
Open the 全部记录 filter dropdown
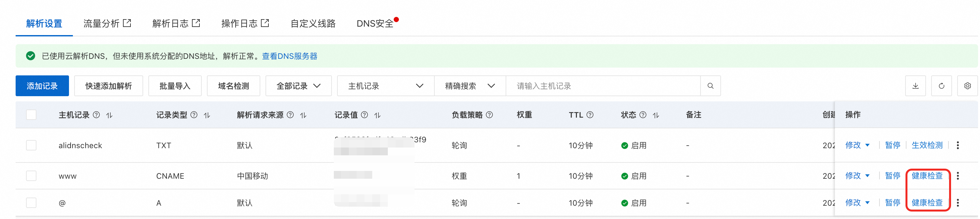point(298,86)
